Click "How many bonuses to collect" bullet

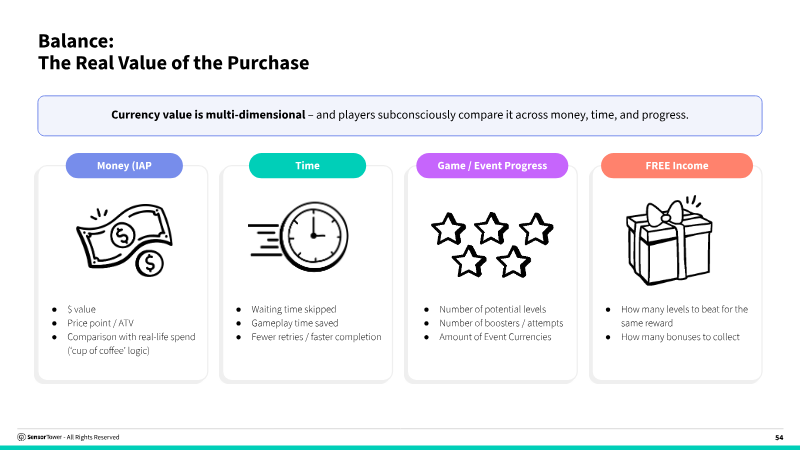(x=680, y=337)
